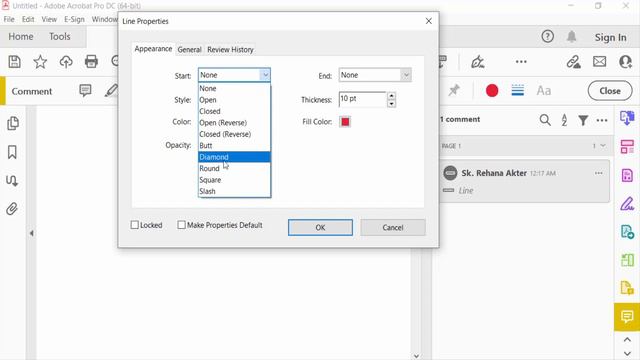Open the yellow Comment tool icon
This screenshot has height=360, width=640.
click(627, 317)
